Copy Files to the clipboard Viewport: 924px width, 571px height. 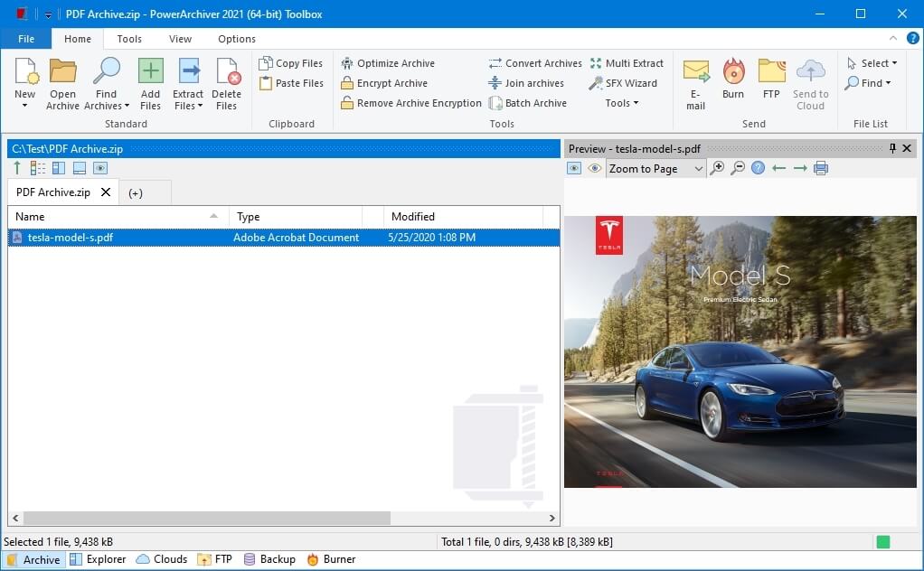click(x=290, y=63)
